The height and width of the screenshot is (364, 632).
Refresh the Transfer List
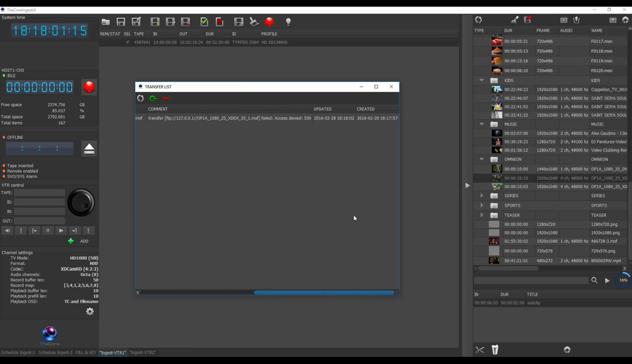tap(141, 98)
